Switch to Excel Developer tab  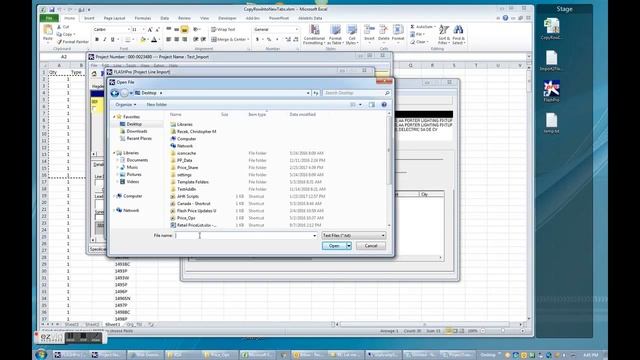point(227,18)
